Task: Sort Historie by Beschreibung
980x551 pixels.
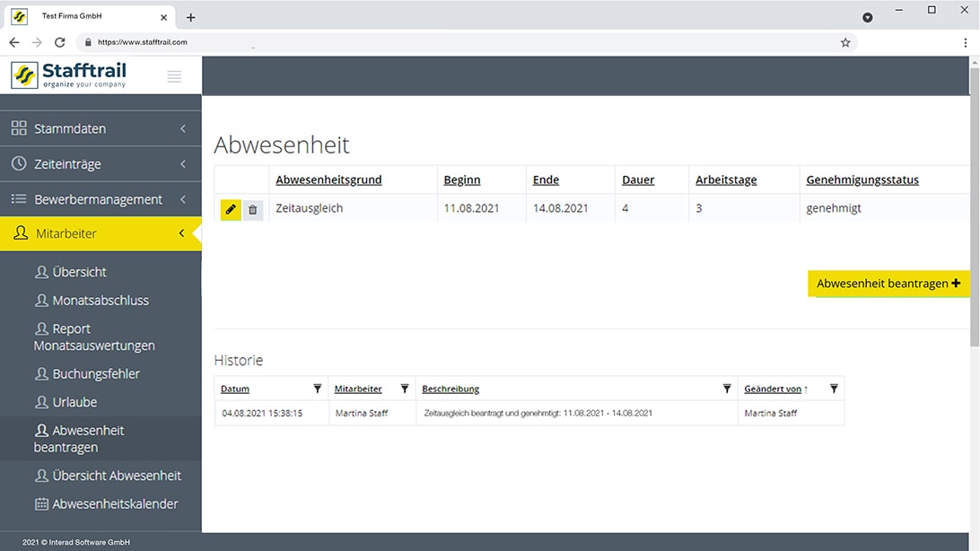Action: coord(451,389)
